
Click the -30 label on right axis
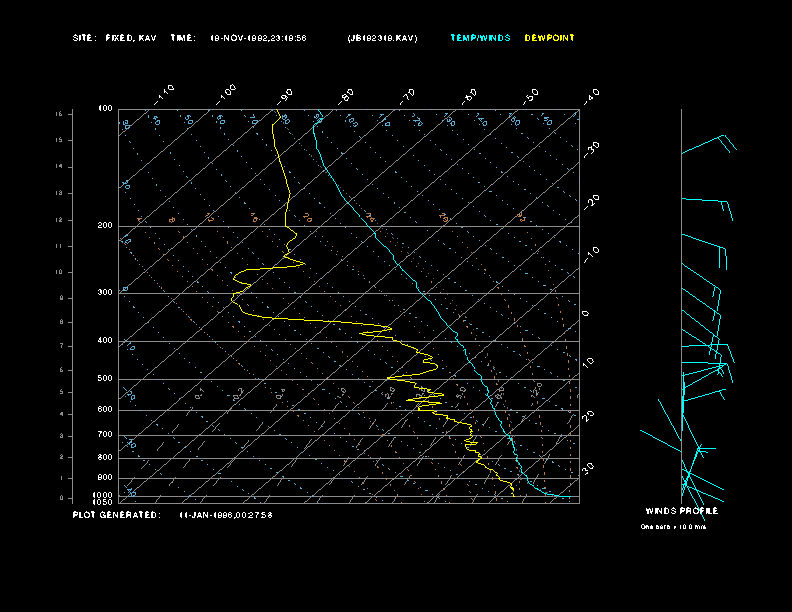[x=592, y=149]
